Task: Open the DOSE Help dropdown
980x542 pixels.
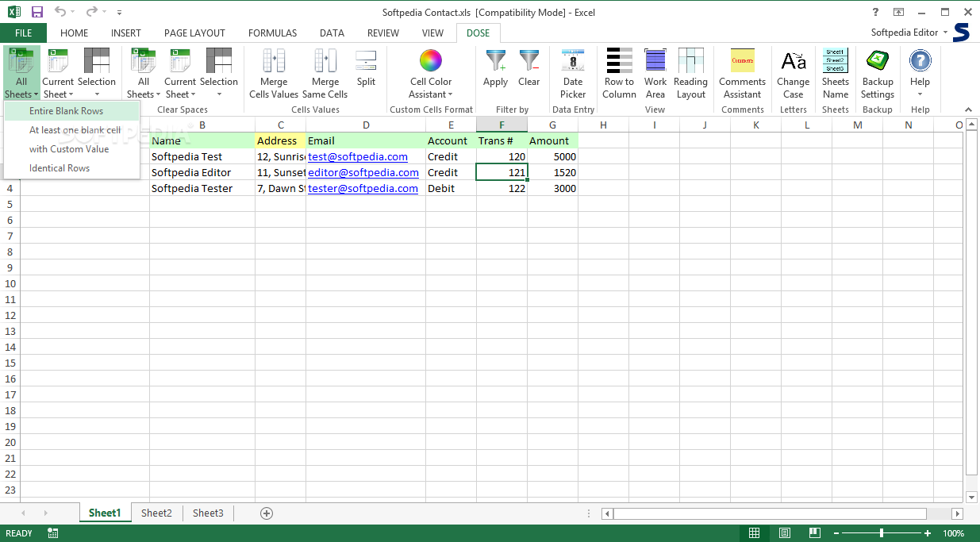Action: point(920,73)
